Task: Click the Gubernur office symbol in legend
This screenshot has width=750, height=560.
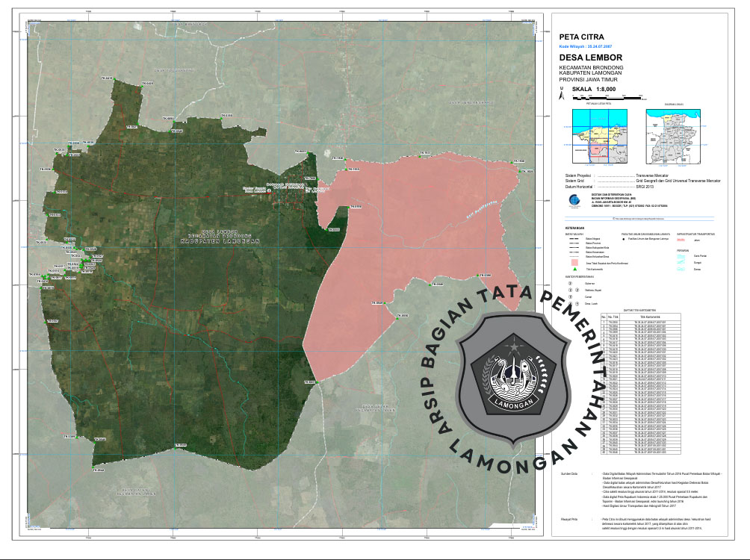Action: 571,284
